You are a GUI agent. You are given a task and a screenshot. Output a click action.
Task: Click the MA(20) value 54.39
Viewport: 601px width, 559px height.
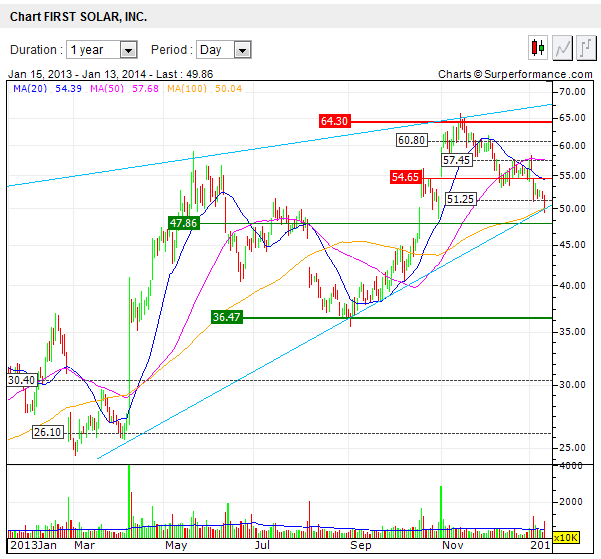68,89
